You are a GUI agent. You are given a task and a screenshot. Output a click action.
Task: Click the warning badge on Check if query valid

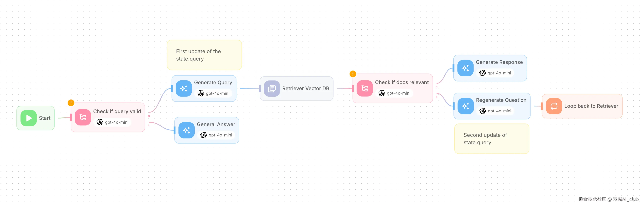71,103
